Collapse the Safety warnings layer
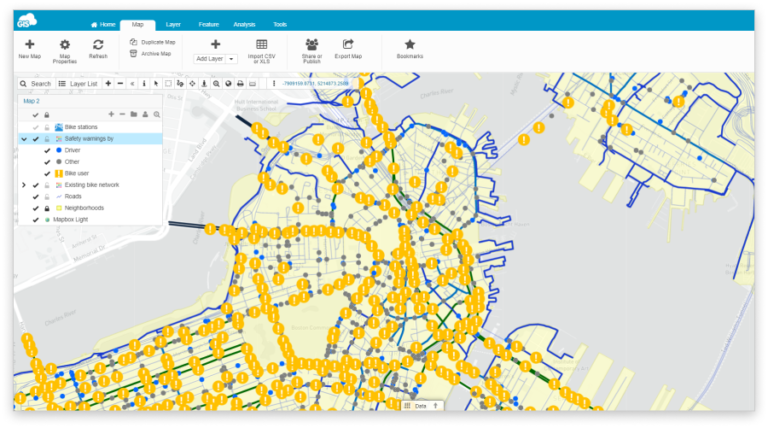The height and width of the screenshot is (428, 768). [24, 139]
